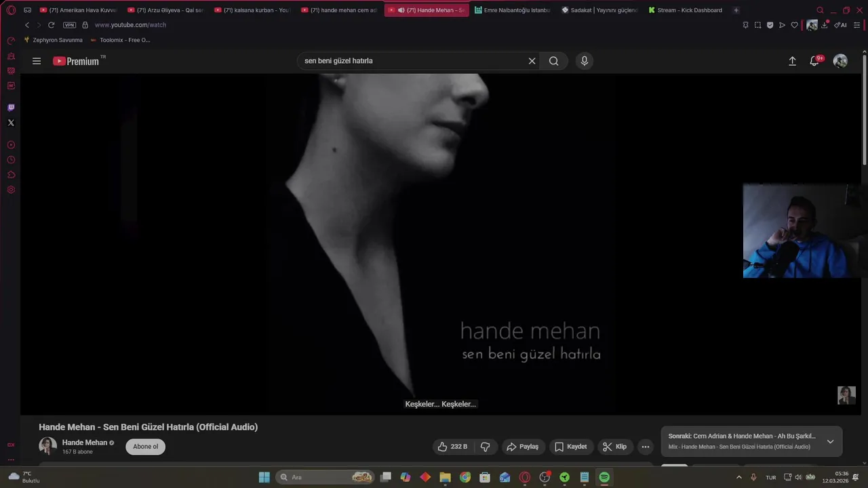Switch to kalsana kurban tab

click(252, 10)
